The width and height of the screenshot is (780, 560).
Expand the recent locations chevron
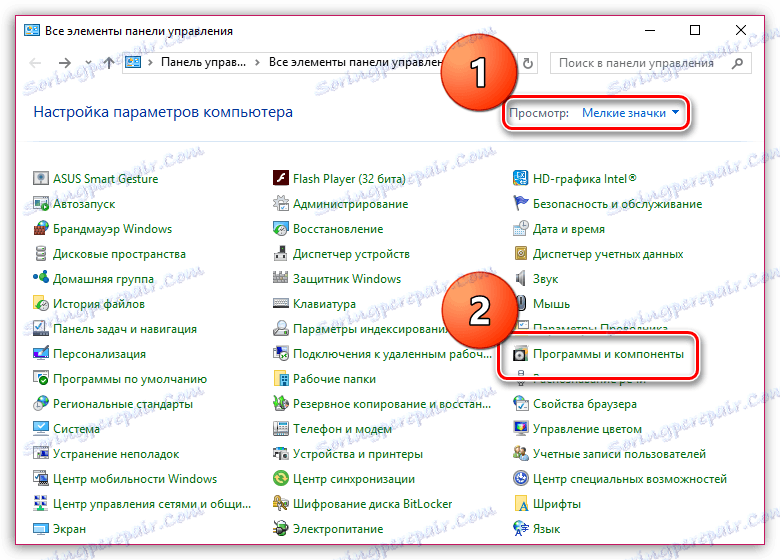(x=89, y=63)
